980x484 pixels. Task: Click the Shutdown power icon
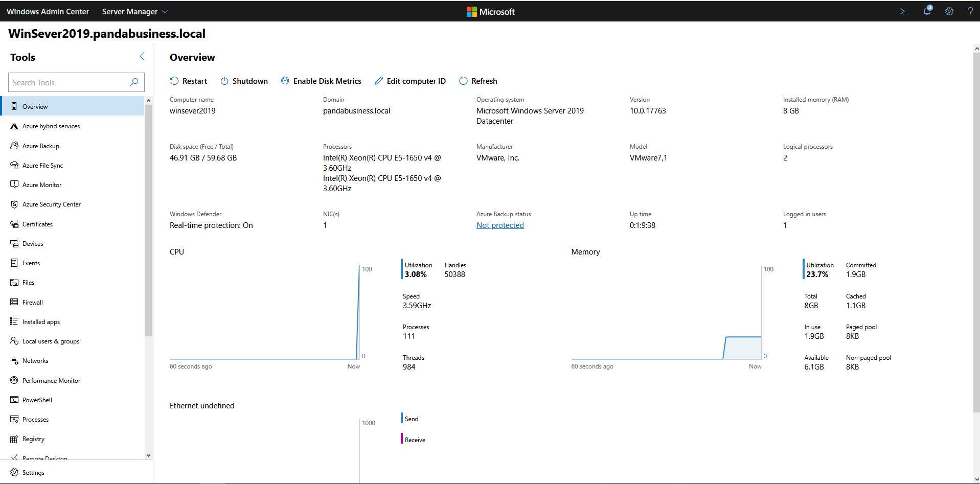(224, 81)
